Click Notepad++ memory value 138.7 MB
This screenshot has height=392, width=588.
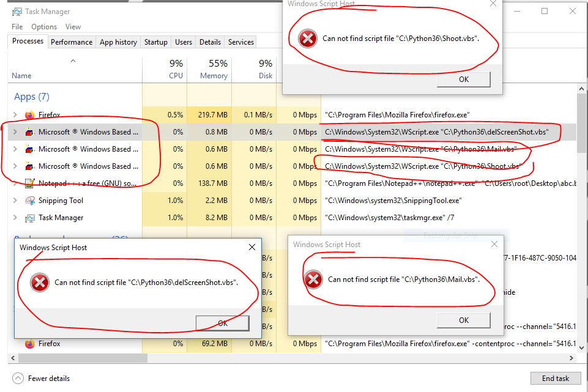coord(213,183)
